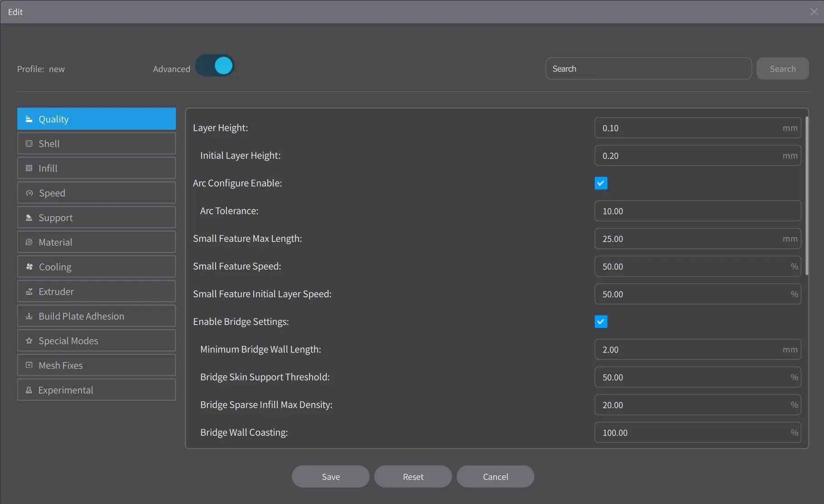
Task: Click the 'Enable Bridge Settings:' label
Action: [241, 321]
